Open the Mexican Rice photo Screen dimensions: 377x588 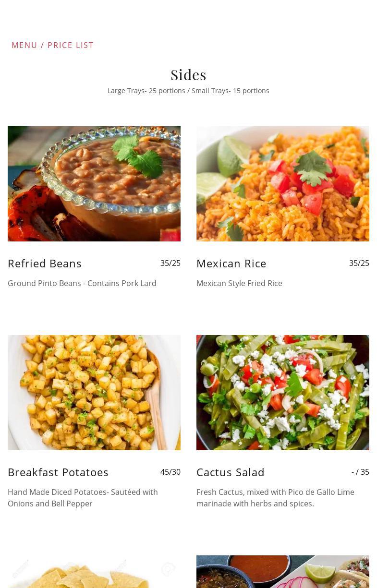tap(283, 184)
